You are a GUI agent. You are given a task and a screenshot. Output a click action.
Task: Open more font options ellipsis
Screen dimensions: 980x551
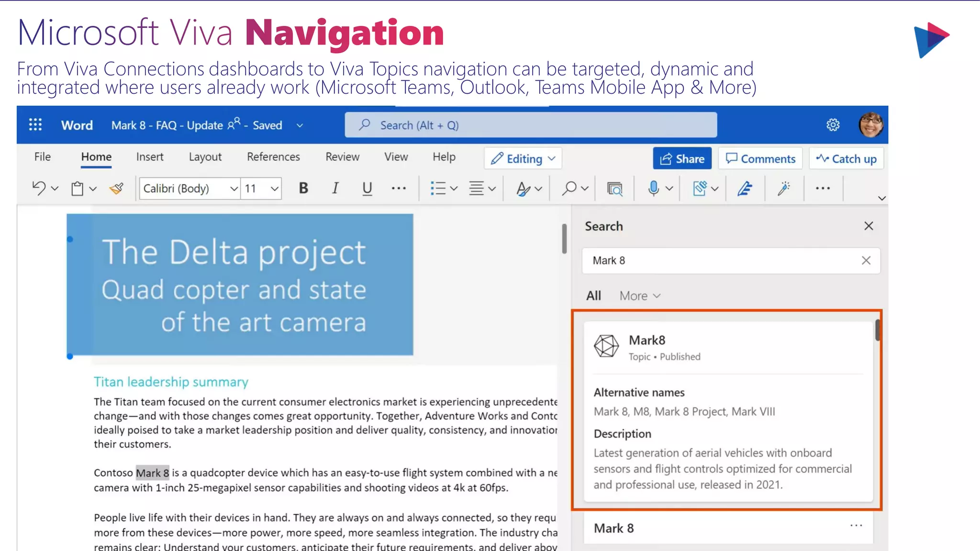(399, 188)
